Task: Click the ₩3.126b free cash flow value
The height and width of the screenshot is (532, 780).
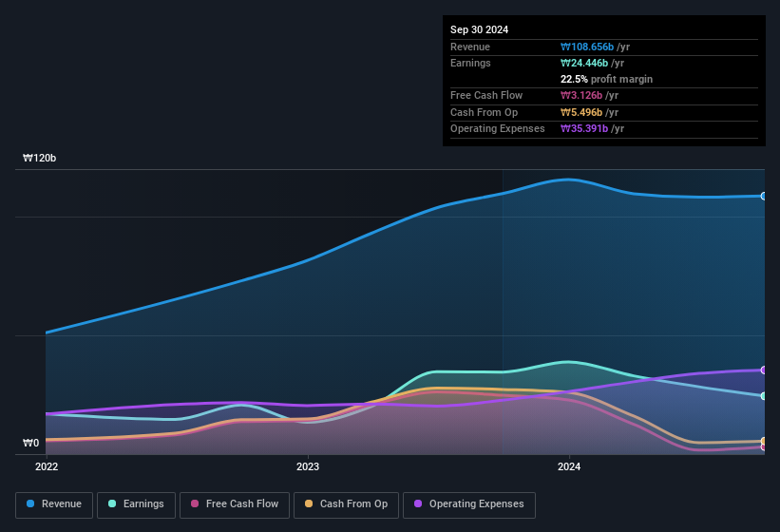Action: pos(581,95)
